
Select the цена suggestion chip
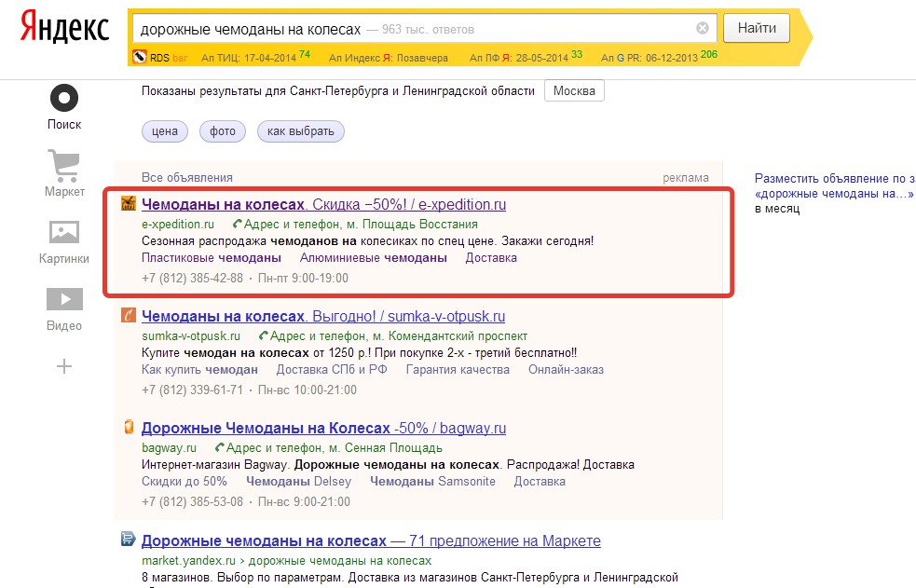click(x=165, y=131)
